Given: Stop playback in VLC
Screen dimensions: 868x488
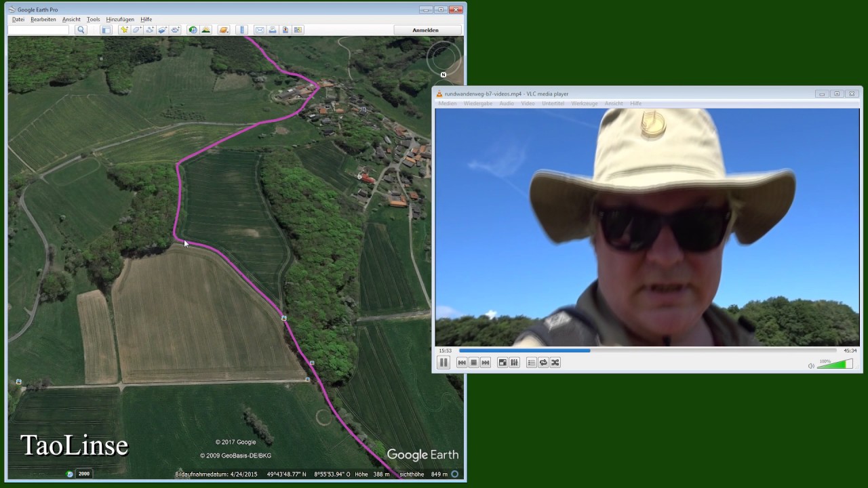Looking at the screenshot, I should point(473,363).
